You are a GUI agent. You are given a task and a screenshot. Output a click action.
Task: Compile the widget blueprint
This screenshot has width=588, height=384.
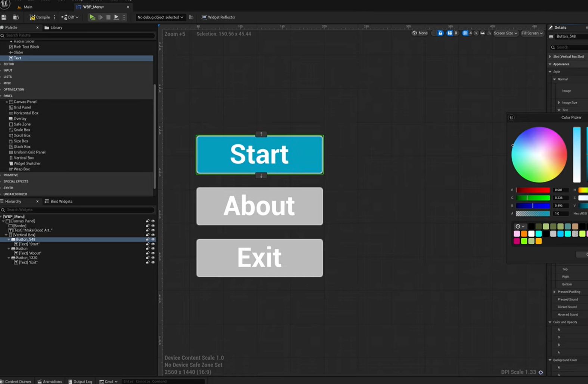tap(40, 17)
